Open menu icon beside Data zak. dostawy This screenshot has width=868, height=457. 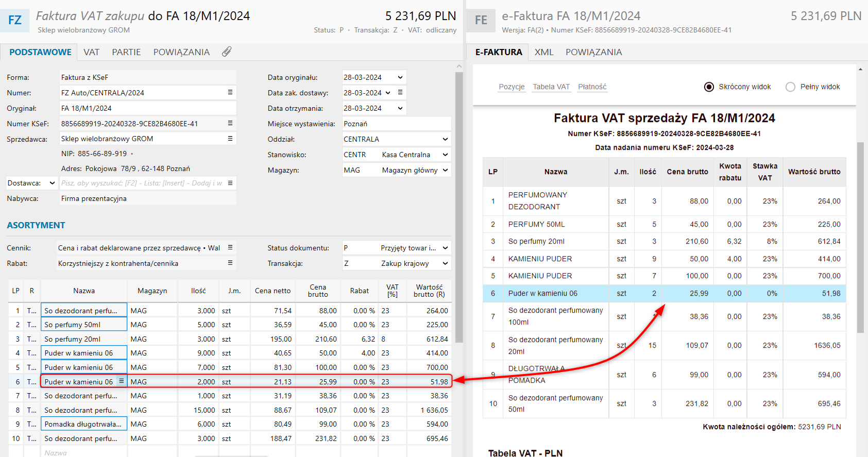[400, 92]
